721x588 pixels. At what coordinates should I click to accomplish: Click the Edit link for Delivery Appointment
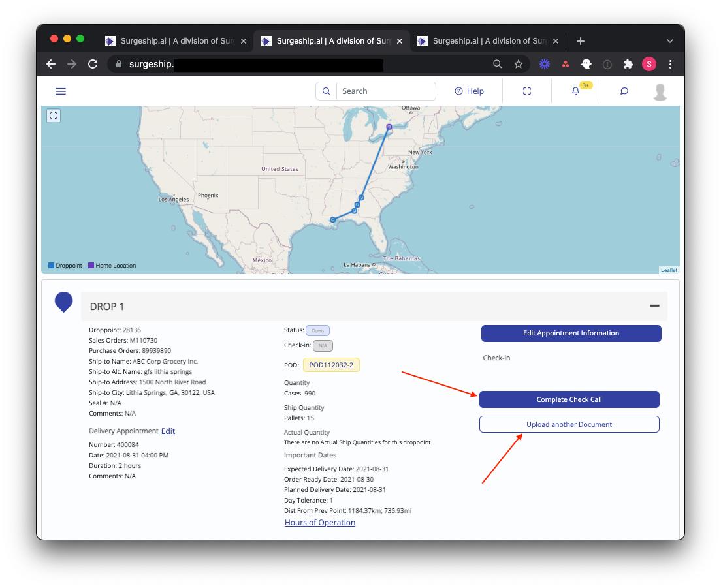(x=168, y=431)
